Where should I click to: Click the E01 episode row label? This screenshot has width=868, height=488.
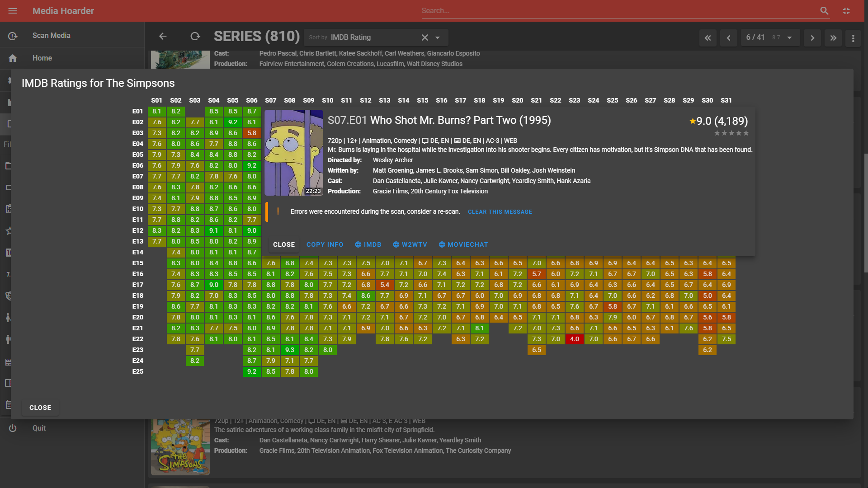(138, 111)
